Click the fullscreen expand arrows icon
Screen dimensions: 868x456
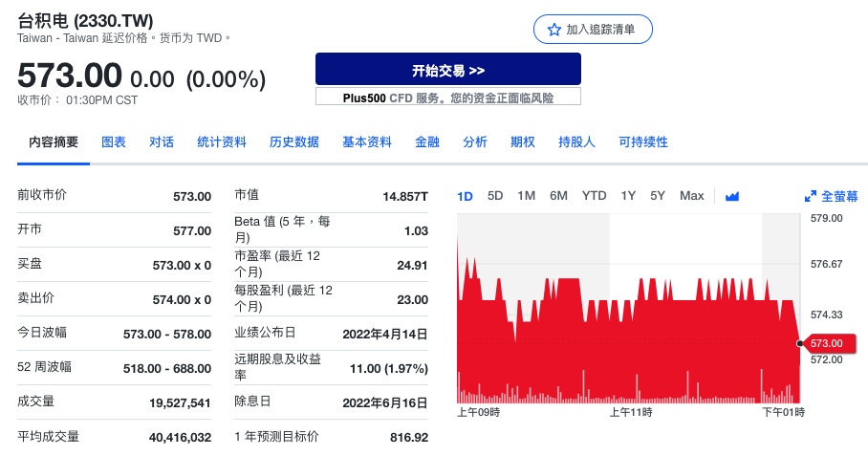pos(811,196)
